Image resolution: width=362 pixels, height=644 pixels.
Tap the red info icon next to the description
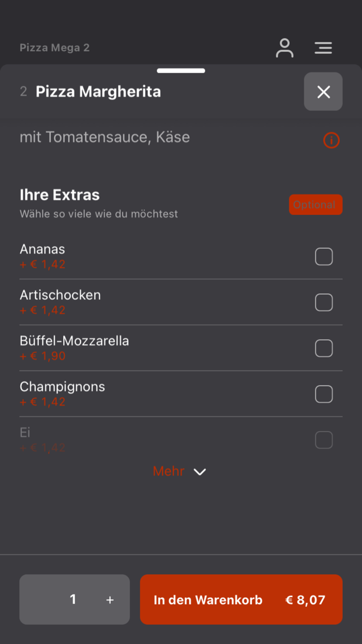click(x=331, y=140)
